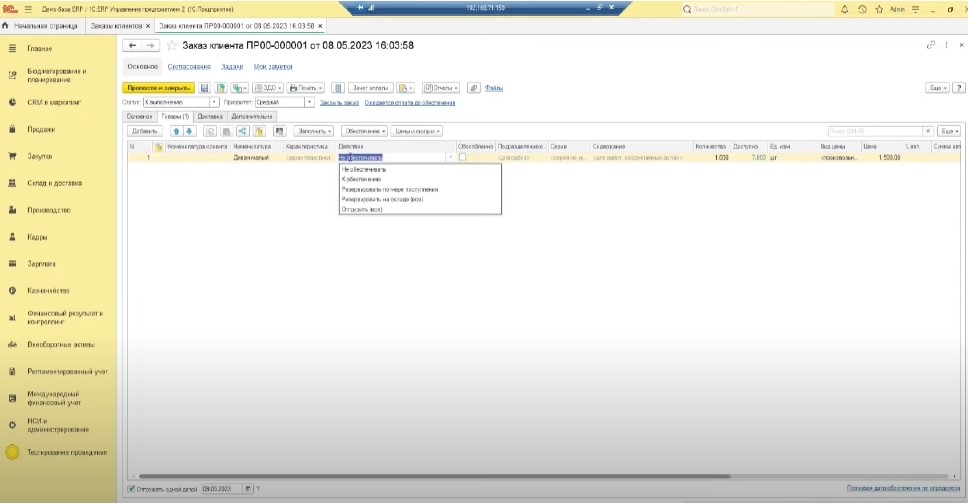Open the Заполнить dropdown menu
This screenshot has height=504, width=968.
[314, 131]
